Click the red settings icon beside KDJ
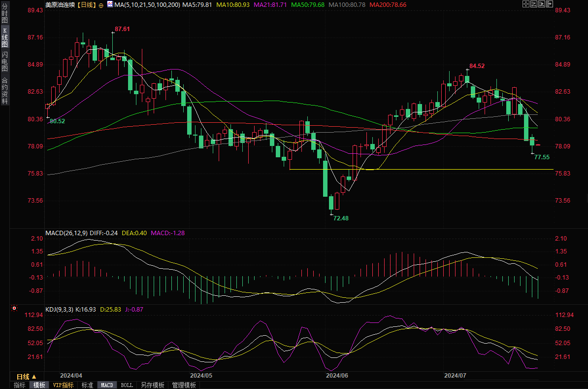 point(14,309)
